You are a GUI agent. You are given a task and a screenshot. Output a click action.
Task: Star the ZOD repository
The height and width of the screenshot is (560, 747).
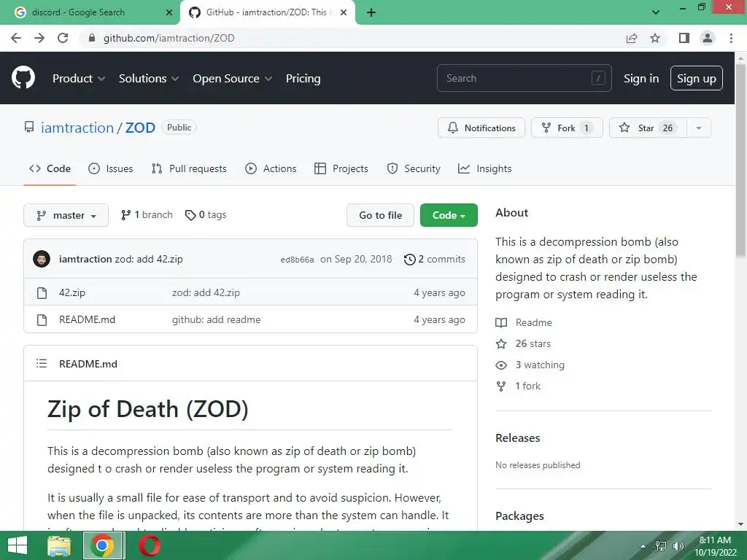click(648, 128)
